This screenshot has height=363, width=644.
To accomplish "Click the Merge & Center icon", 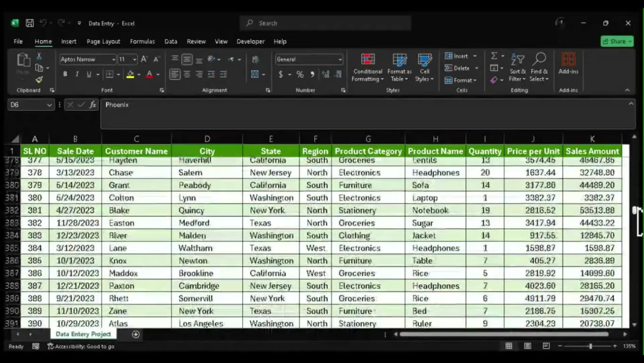I will coord(255,74).
